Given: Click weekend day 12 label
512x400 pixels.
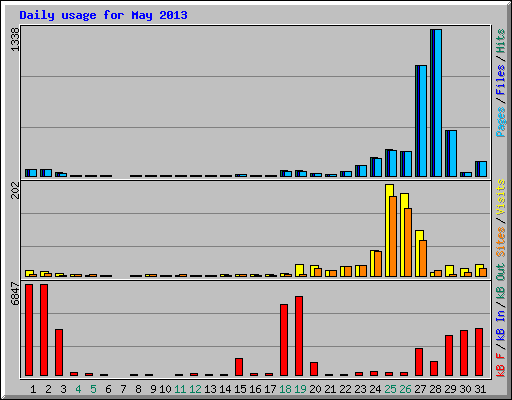Looking at the screenshot, I should point(195,389).
